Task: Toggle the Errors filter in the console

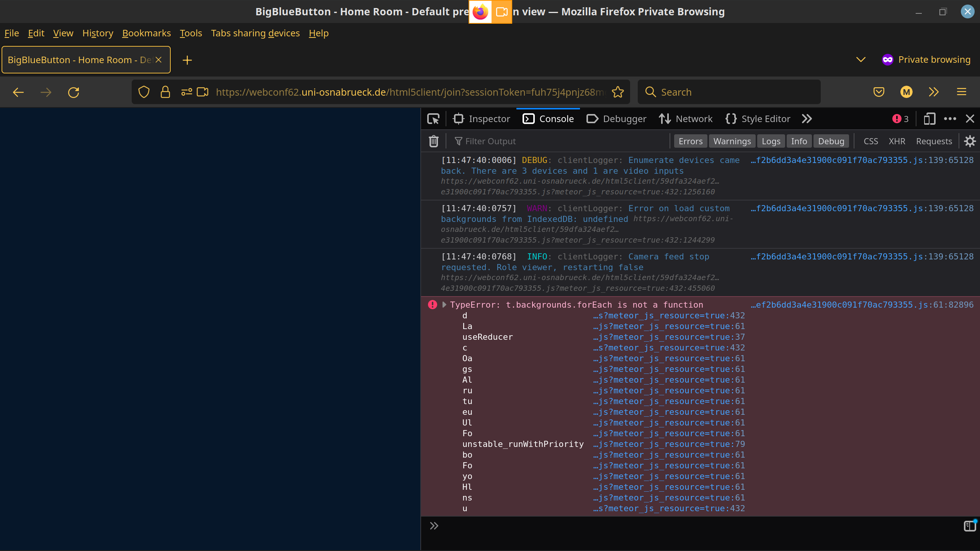Action: pos(690,141)
